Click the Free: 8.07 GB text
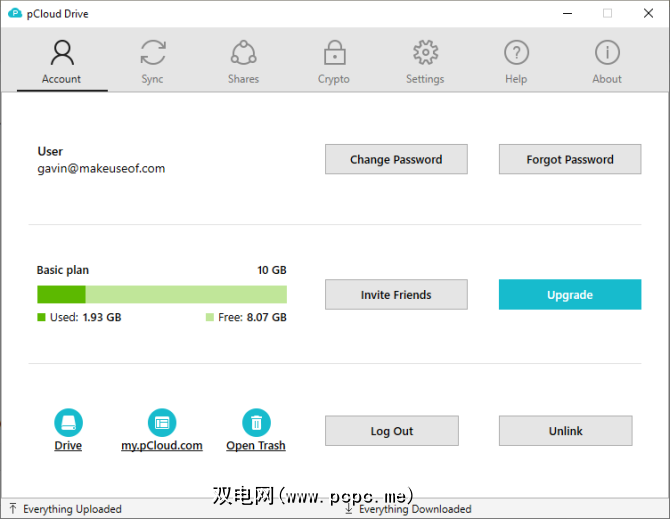This screenshot has width=670, height=519. [252, 317]
